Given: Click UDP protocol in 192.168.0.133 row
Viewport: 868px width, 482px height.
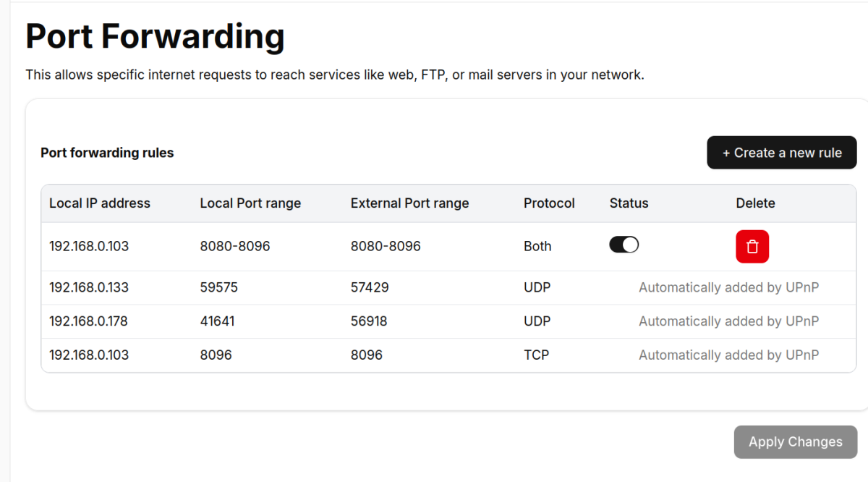Looking at the screenshot, I should pos(537,287).
